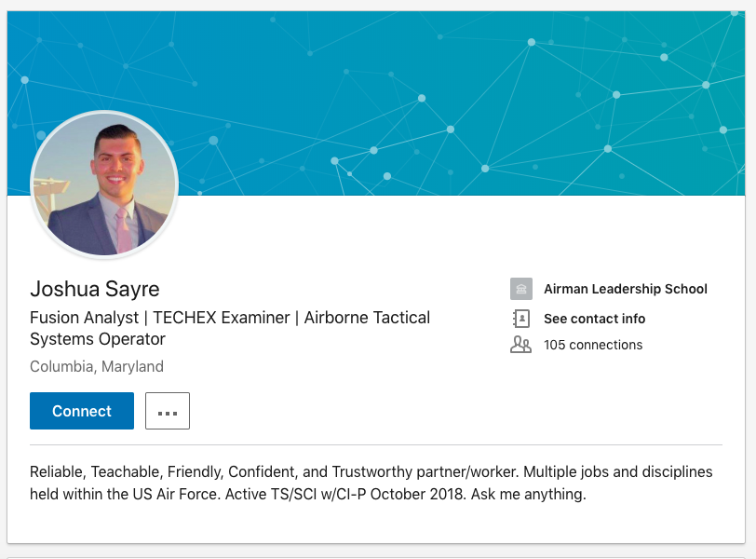Click Systems Operator on the second headline line

(x=98, y=339)
